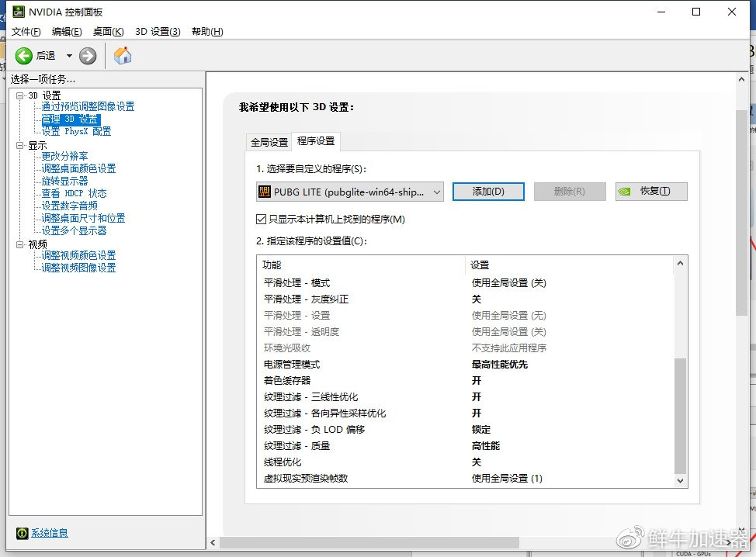Image resolution: width=756 pixels, height=557 pixels.
Task: Open the program selection dropdown for PUBG LITE
Action: 435,191
